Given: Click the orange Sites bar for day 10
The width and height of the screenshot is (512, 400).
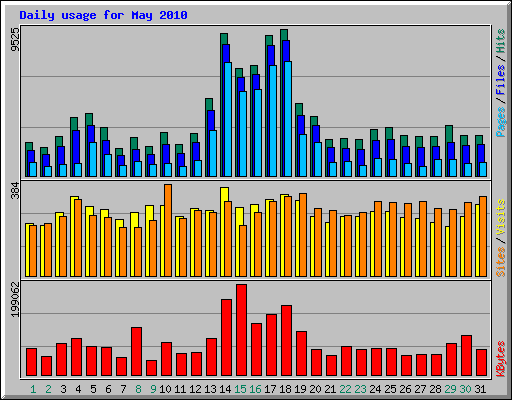Looking at the screenshot, I should pyautogui.click(x=168, y=230).
